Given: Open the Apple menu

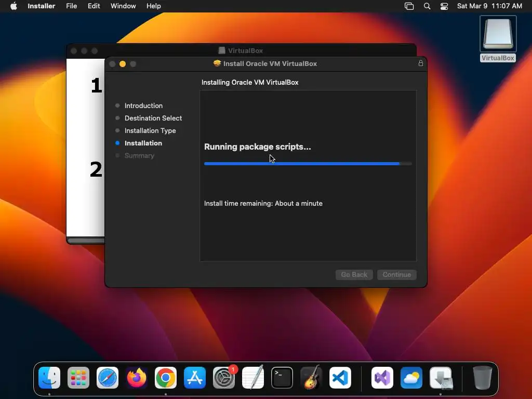Looking at the screenshot, I should (x=14, y=6).
